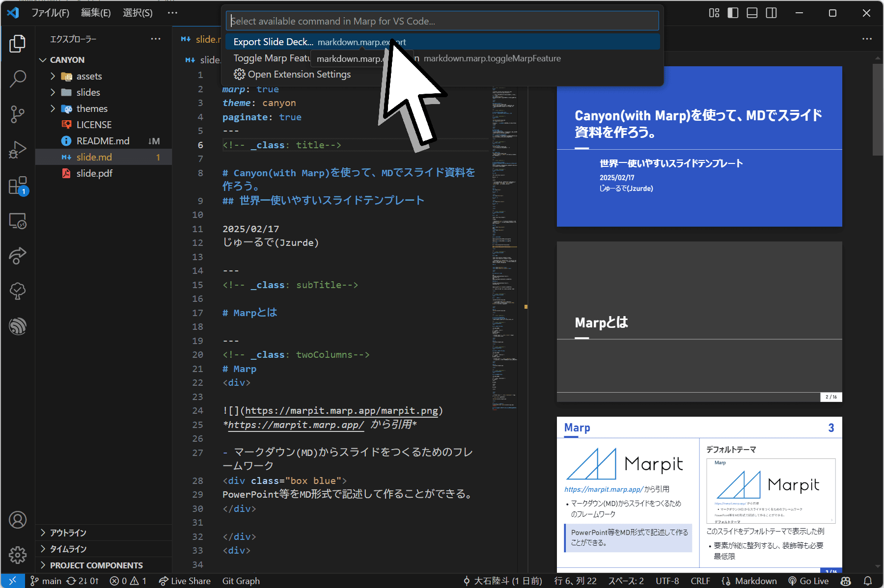
Task: Open Remote Explorer in activity bar
Action: 18,221
